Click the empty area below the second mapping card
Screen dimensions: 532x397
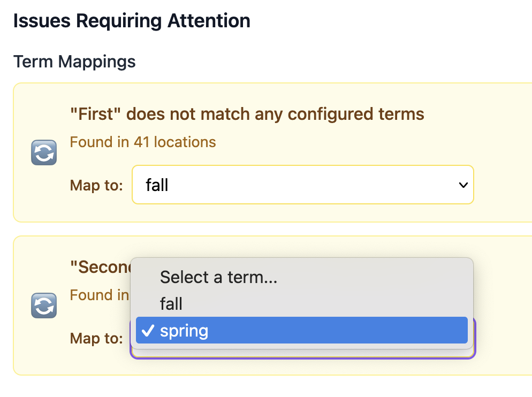click(268, 386)
